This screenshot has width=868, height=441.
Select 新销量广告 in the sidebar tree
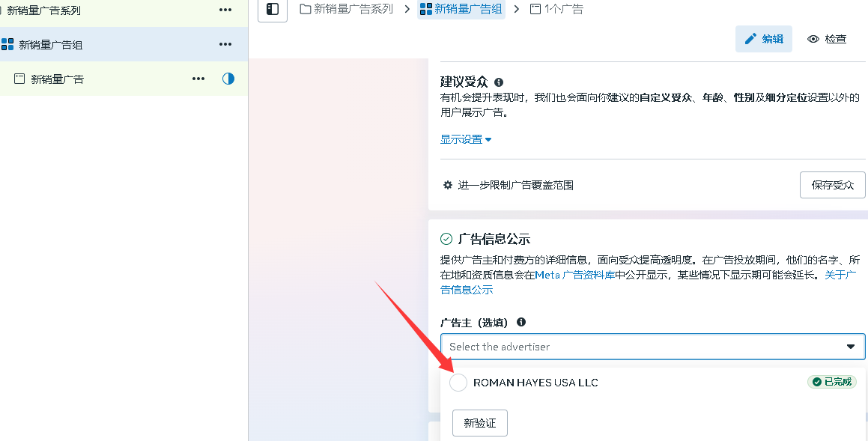click(x=57, y=79)
